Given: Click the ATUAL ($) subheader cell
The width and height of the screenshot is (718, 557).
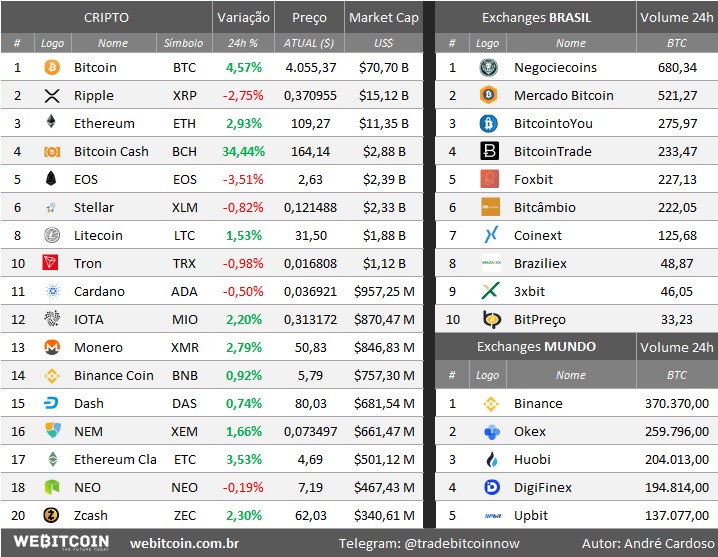Looking at the screenshot, I should coord(309,43).
